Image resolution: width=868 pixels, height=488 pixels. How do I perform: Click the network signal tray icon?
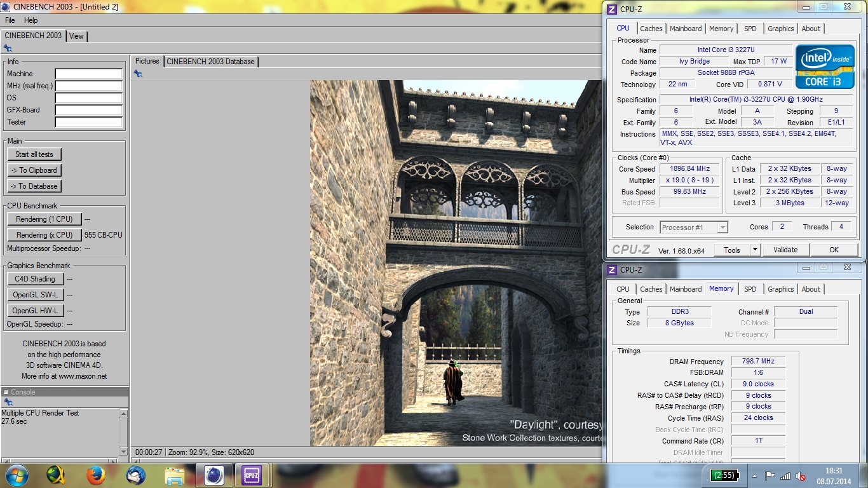pos(786,475)
